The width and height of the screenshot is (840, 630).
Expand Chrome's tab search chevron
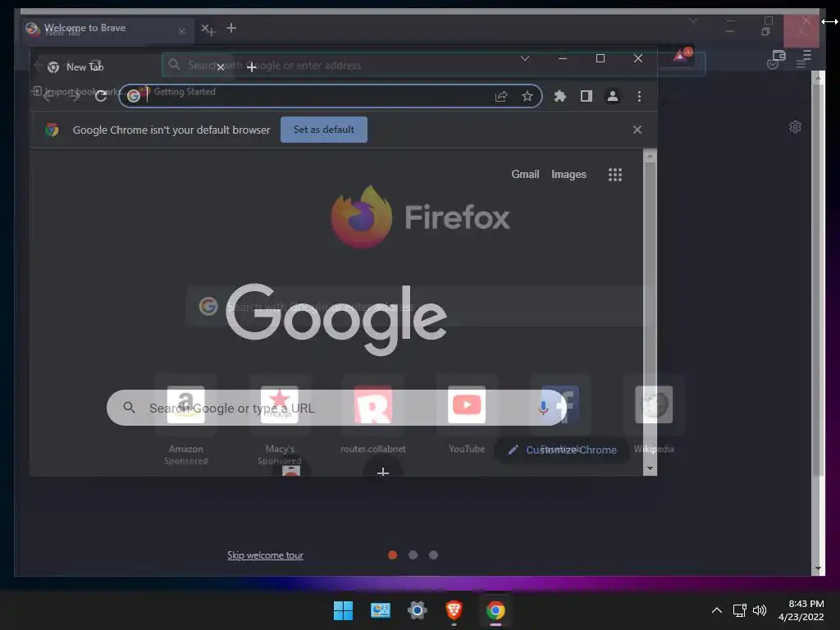(x=525, y=58)
